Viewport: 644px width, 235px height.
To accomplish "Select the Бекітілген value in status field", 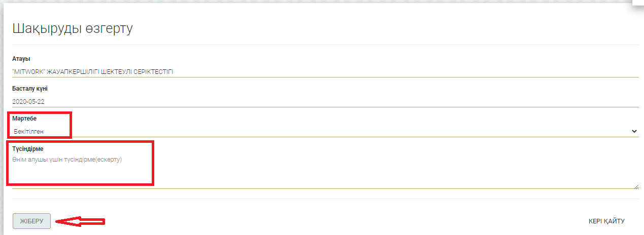I will pos(29,132).
